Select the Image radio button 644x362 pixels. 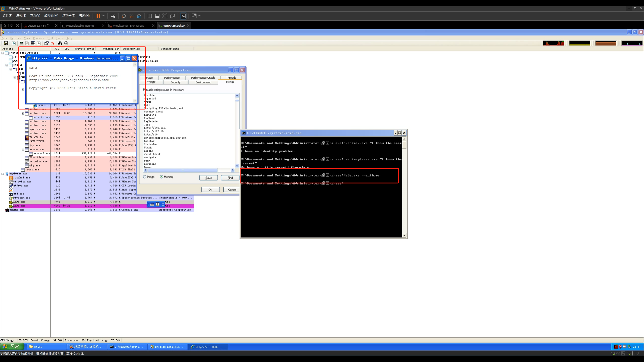click(145, 177)
